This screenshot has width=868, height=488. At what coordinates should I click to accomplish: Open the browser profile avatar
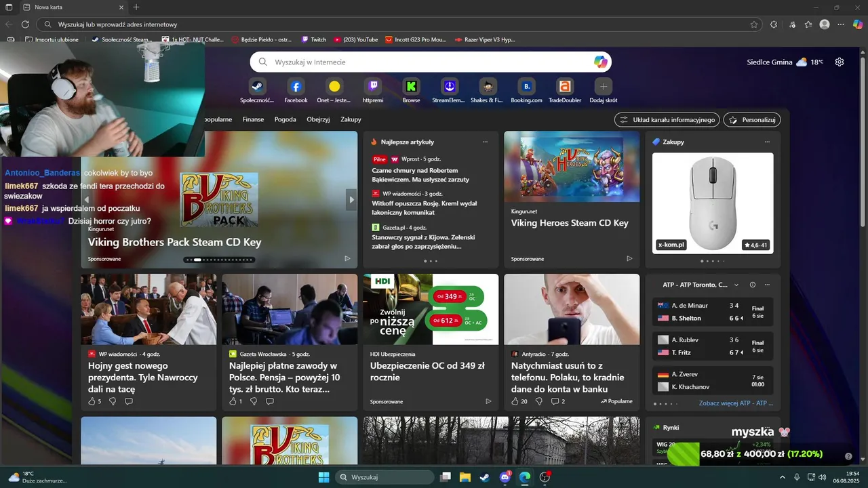[825, 24]
